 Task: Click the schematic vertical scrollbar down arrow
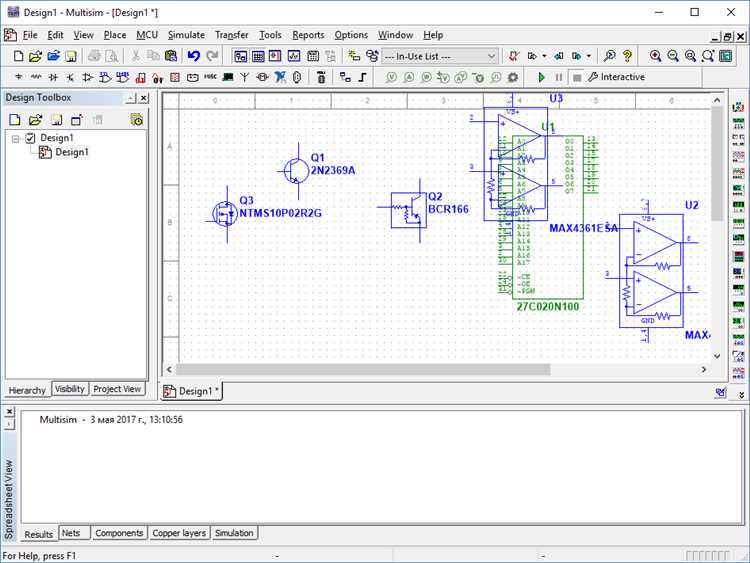(x=717, y=356)
